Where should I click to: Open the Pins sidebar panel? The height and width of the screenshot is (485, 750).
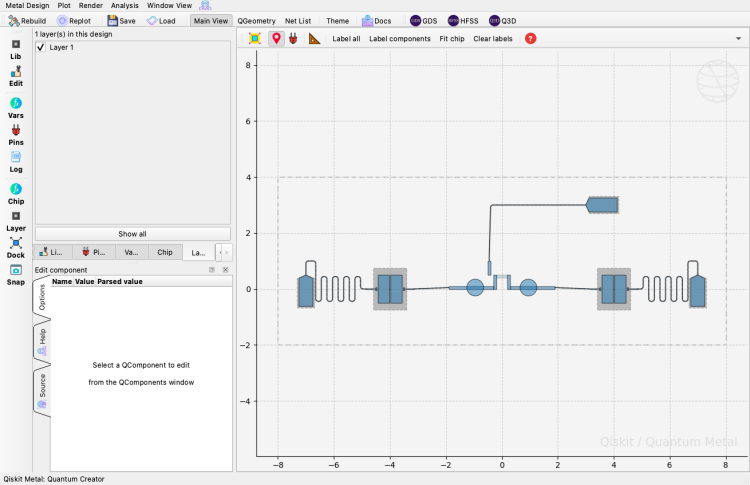pyautogui.click(x=16, y=135)
